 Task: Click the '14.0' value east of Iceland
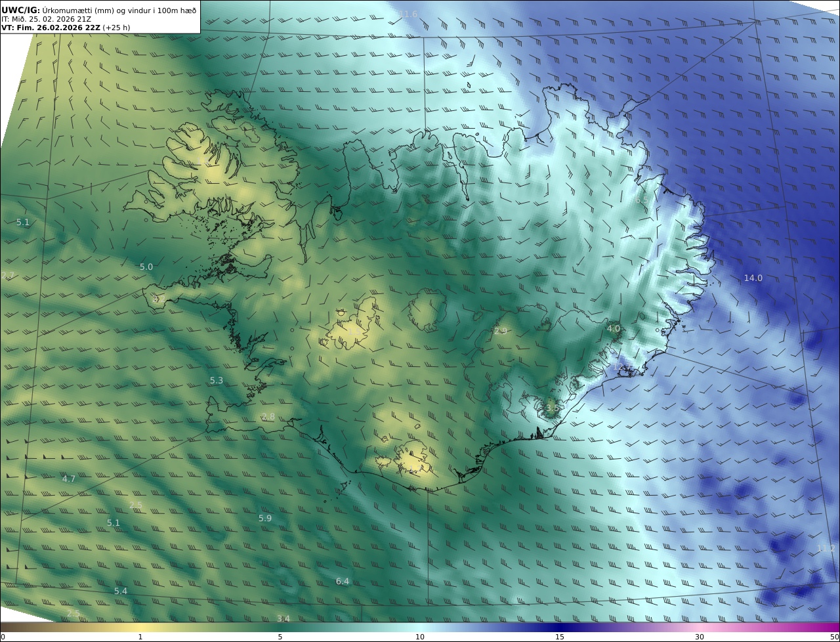753,278
